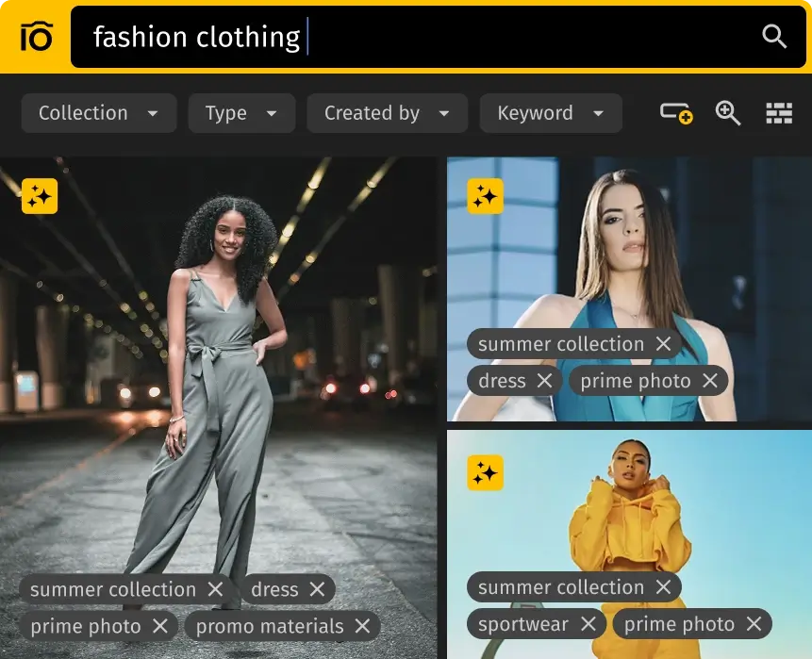This screenshot has height=659, width=812.
Task: Click 'prime photo' tag label on jumpsuit photo
Action: tap(85, 626)
